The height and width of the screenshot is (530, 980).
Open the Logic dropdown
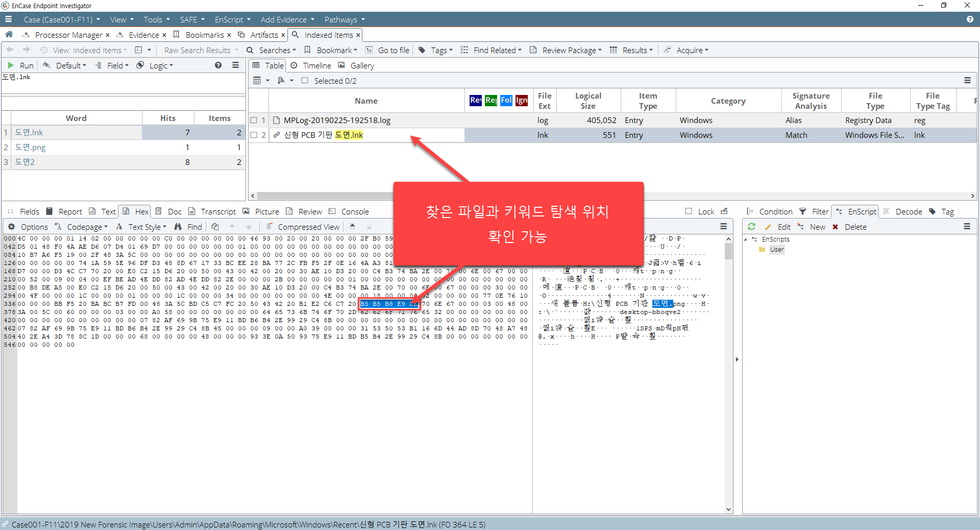(x=155, y=65)
